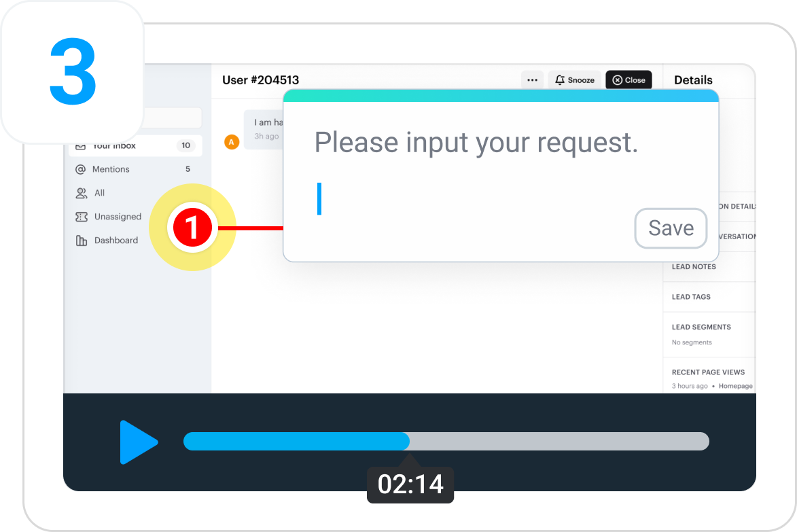Click the orange user avatar A
The image size is (797, 532).
[x=232, y=142]
